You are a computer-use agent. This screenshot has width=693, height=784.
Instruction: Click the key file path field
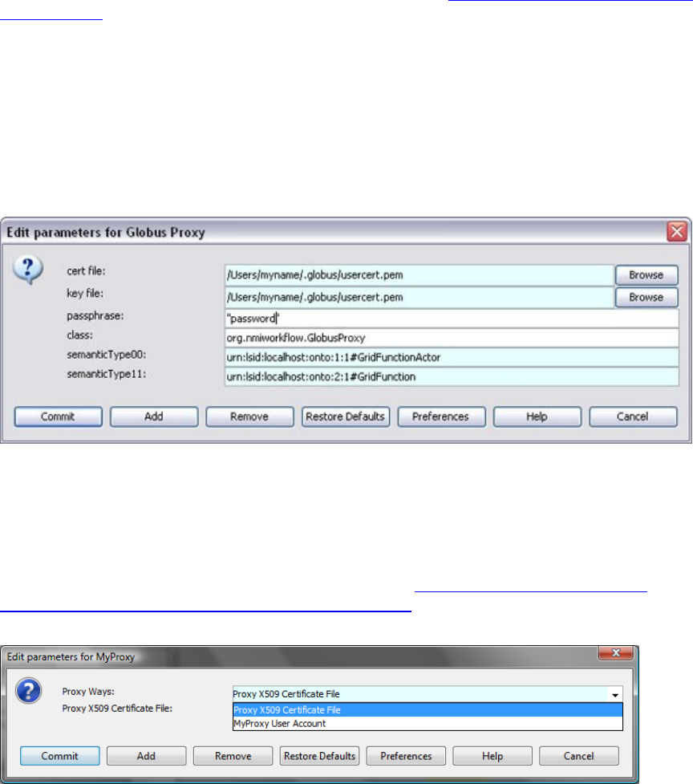coord(419,297)
